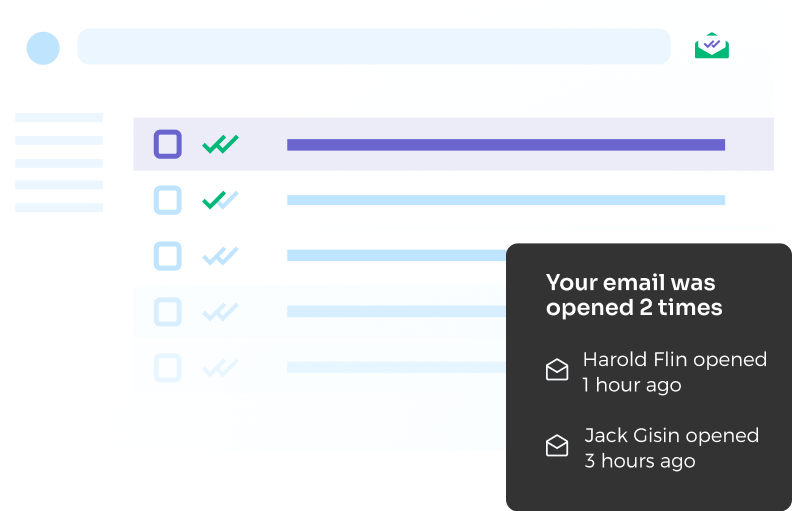Click the round profile avatar

(x=43, y=47)
